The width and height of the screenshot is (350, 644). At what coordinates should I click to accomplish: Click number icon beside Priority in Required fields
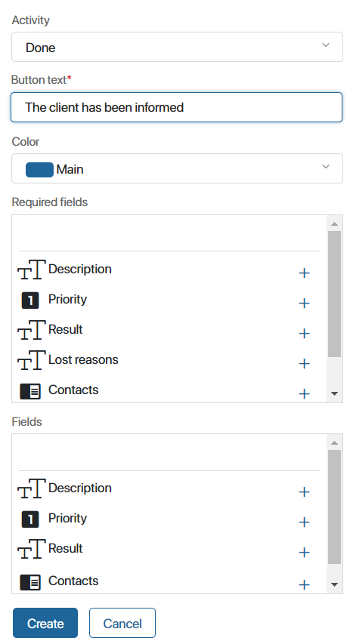point(30,300)
